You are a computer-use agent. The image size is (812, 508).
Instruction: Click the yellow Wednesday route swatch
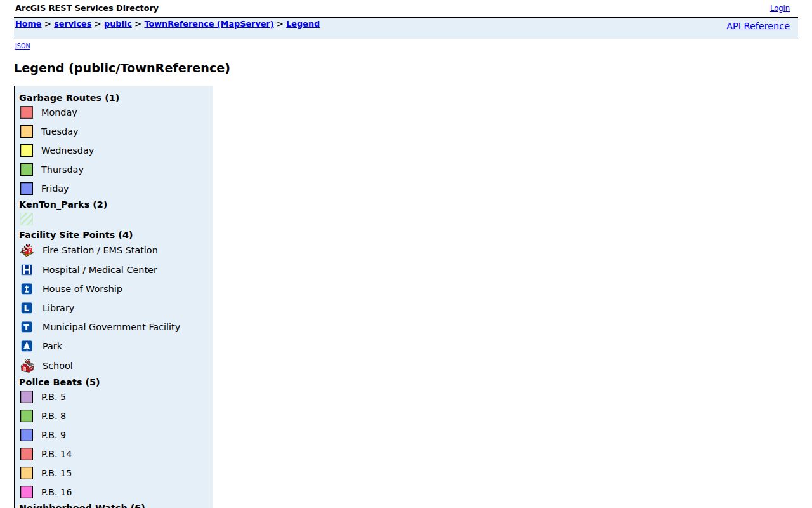[x=27, y=150]
